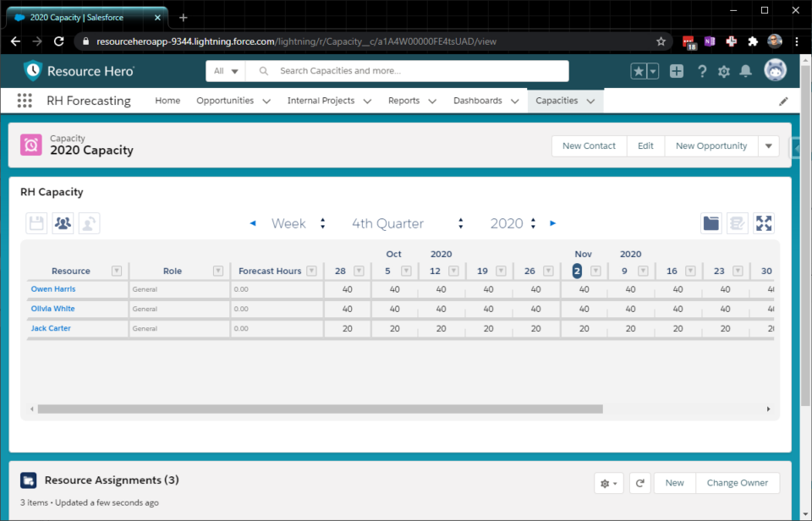Viewport: 812px width, 521px height.
Task: Open more record actions dropdown arrow
Action: coord(769,146)
